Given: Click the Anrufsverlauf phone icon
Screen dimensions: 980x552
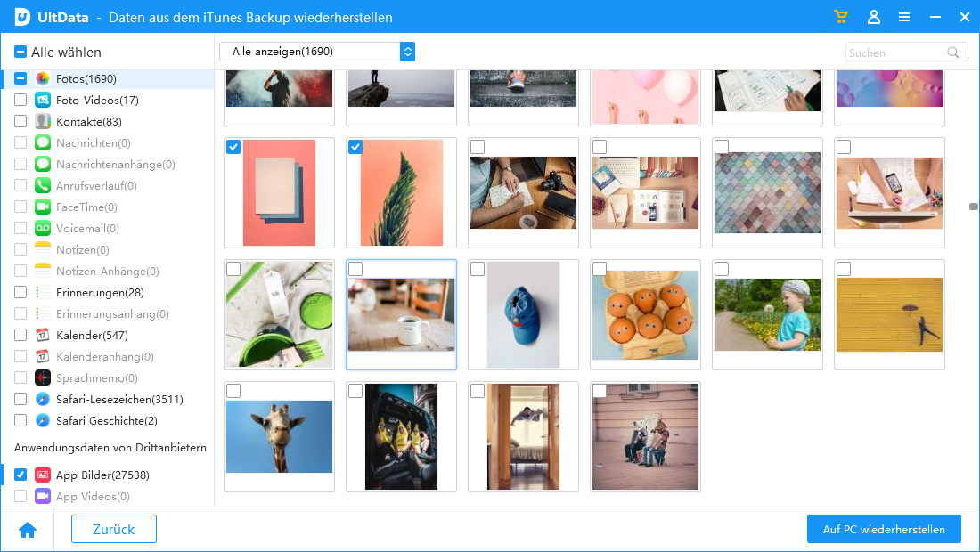Looking at the screenshot, I should [43, 185].
